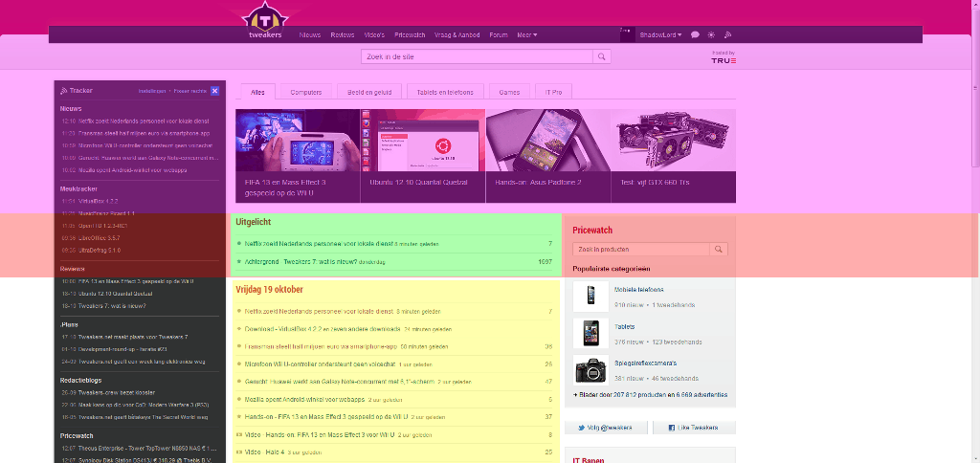Open Uitgelicht Netflix zoekt Nederlands personeel article
Image resolution: width=980 pixels, height=463 pixels.
(x=319, y=244)
